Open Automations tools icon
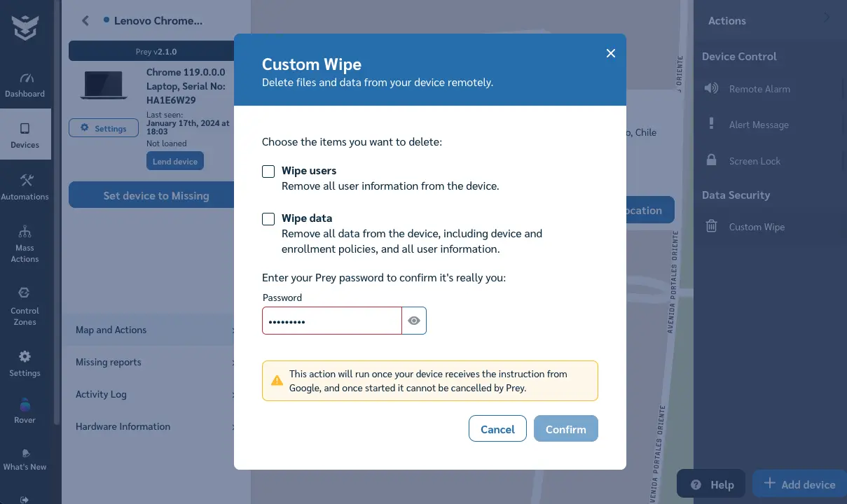847x504 pixels. coord(27,181)
